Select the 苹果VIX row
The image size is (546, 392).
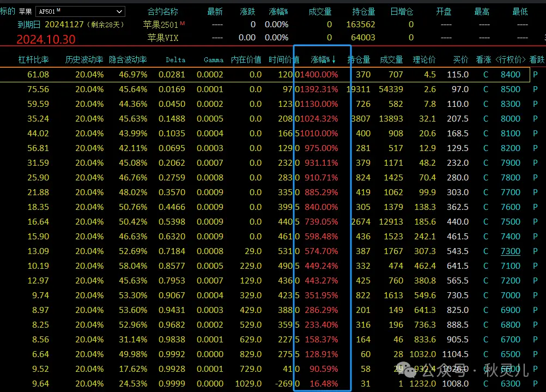163,38
